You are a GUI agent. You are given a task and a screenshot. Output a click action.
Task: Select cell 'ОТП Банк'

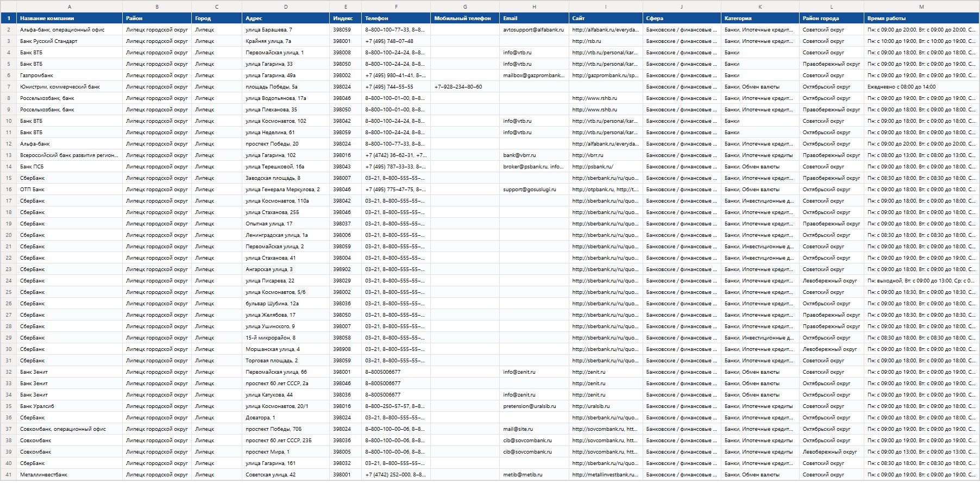(x=70, y=190)
